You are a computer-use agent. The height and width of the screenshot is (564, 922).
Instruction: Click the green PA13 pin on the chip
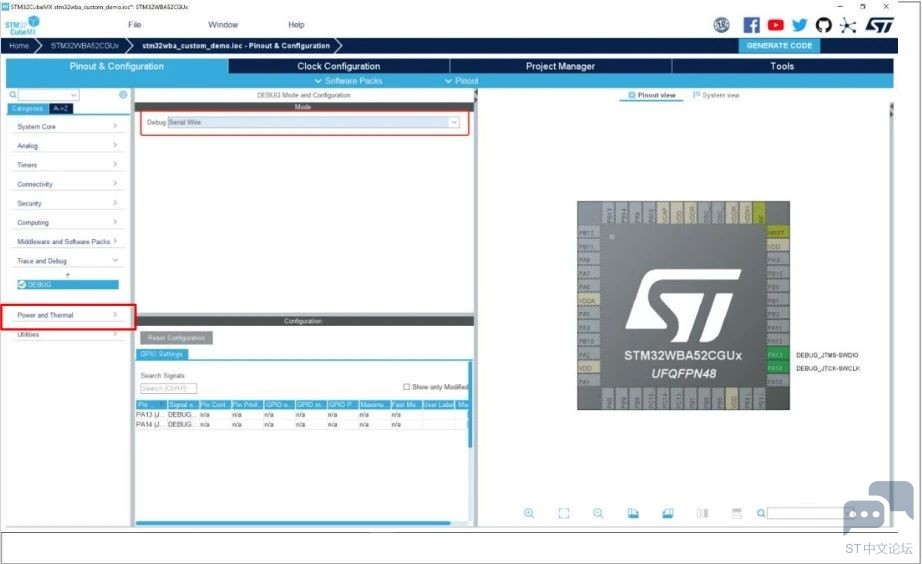pyautogui.click(x=778, y=355)
